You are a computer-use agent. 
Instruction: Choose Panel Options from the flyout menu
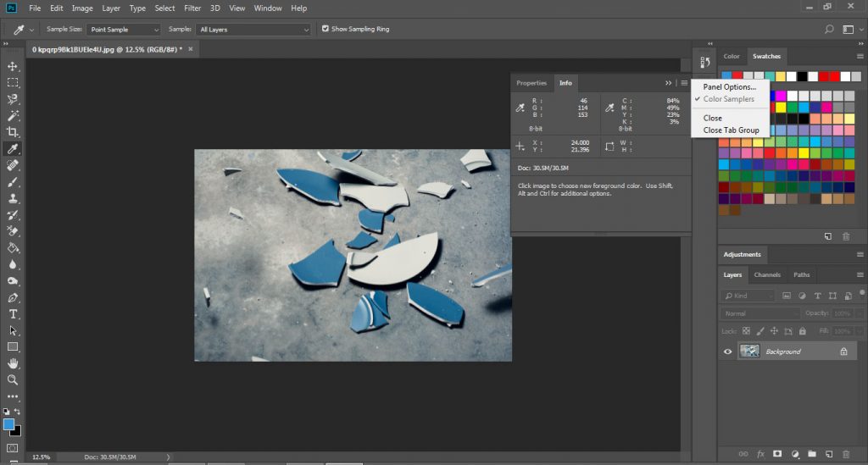click(x=729, y=87)
